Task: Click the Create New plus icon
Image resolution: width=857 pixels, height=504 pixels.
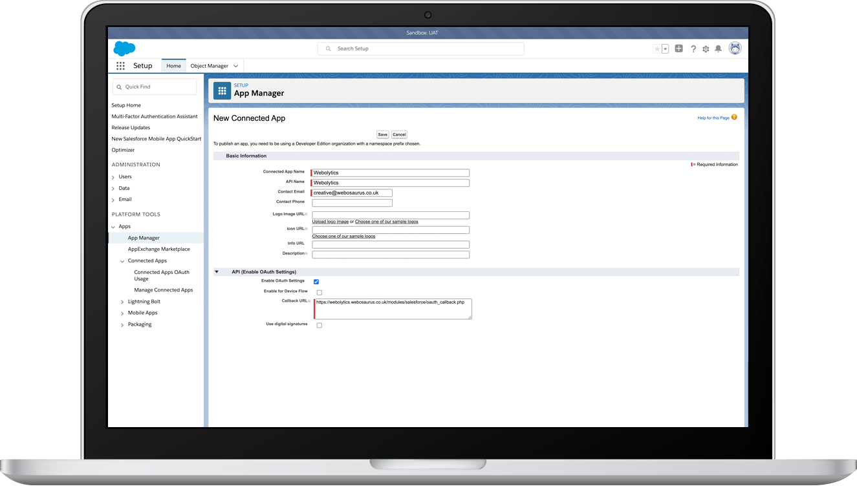Action: [x=678, y=48]
